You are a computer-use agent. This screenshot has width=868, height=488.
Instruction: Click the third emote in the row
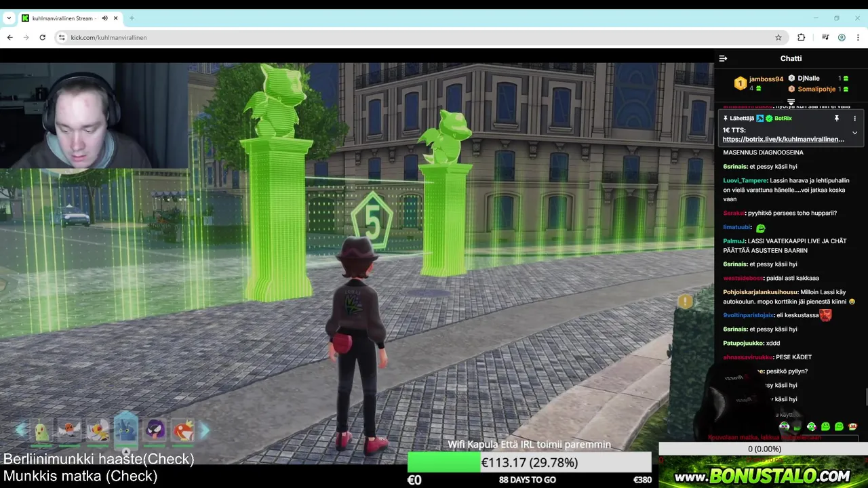click(x=811, y=426)
